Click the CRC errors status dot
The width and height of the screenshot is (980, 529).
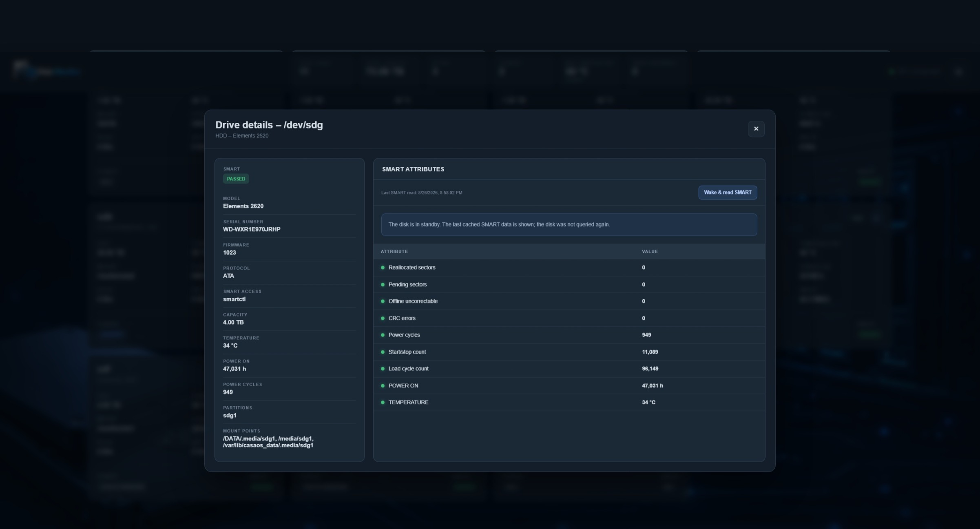pos(383,318)
